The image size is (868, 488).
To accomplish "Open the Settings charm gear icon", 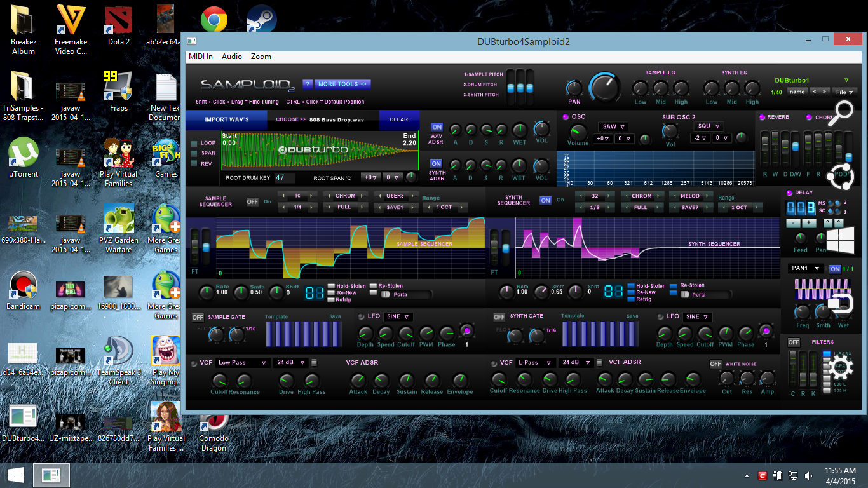I will [843, 367].
